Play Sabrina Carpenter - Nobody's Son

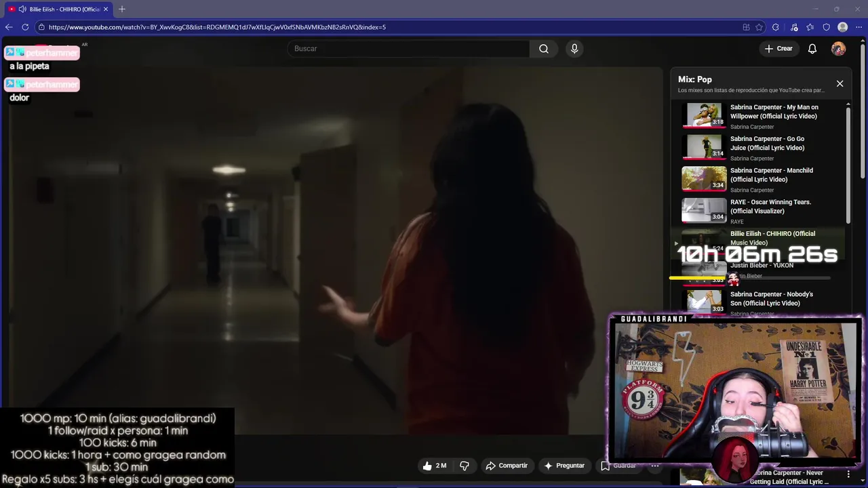772,298
